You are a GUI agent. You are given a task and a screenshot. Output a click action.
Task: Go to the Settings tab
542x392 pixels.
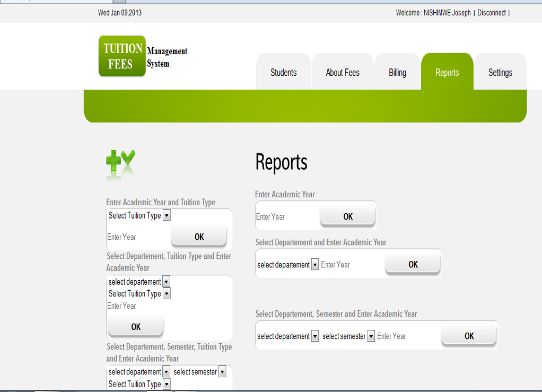[x=500, y=73]
